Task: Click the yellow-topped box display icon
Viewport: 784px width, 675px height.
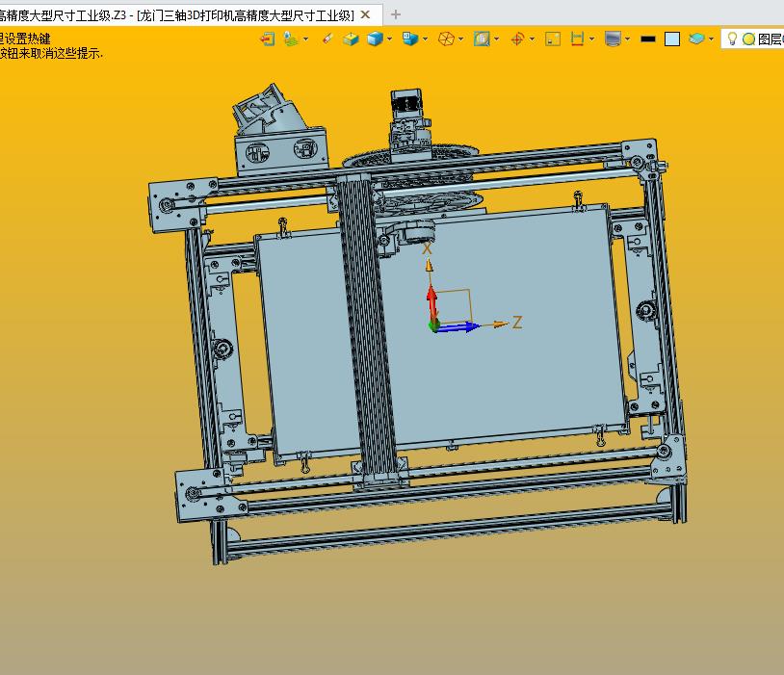Action: (x=352, y=39)
